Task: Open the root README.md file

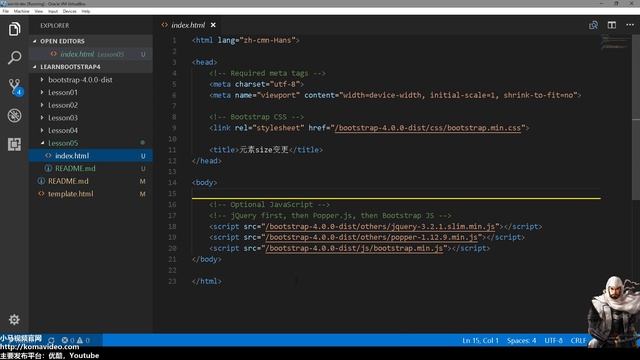Action: (x=91, y=181)
